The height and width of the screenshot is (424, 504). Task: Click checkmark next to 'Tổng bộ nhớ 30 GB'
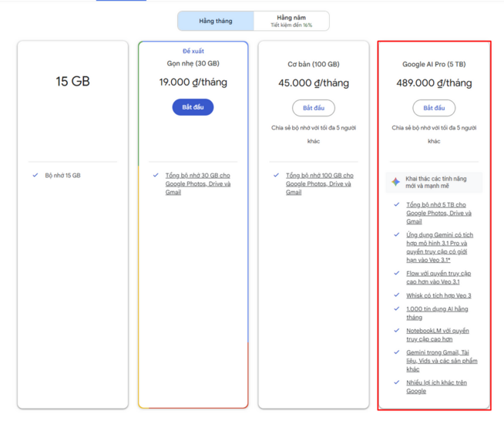tap(156, 176)
